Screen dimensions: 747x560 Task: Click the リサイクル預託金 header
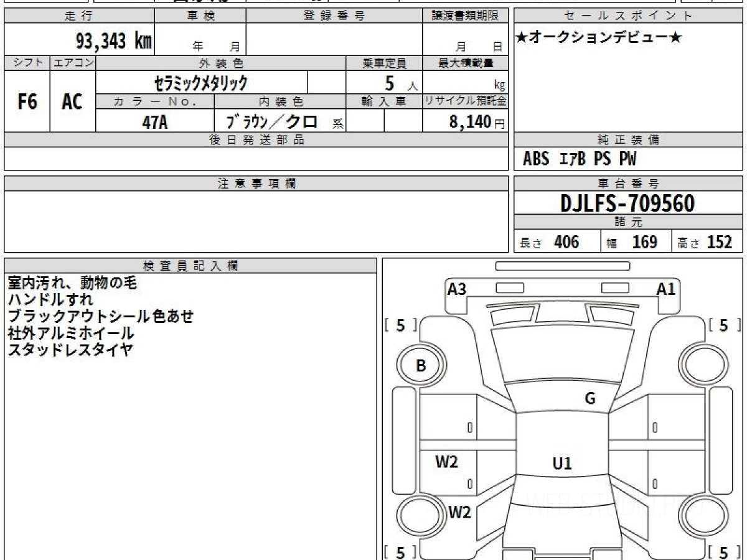click(465, 101)
